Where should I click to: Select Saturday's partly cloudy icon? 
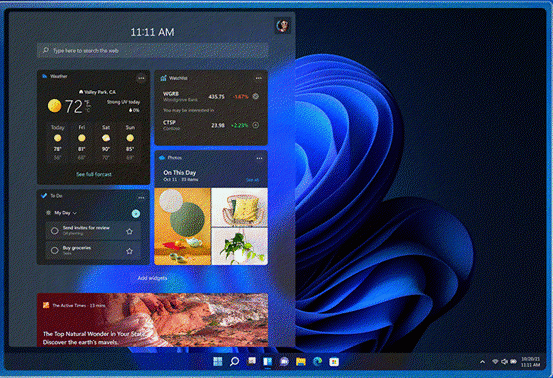[x=106, y=138]
